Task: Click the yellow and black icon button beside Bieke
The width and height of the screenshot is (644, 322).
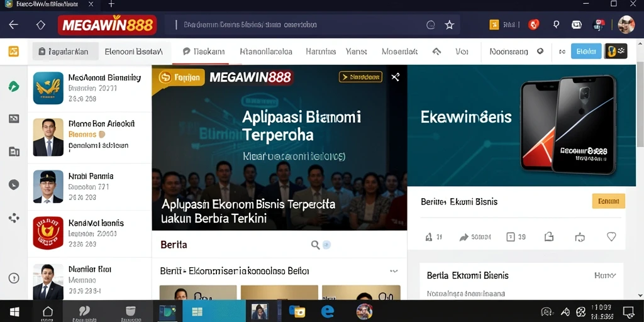Action: (x=616, y=52)
